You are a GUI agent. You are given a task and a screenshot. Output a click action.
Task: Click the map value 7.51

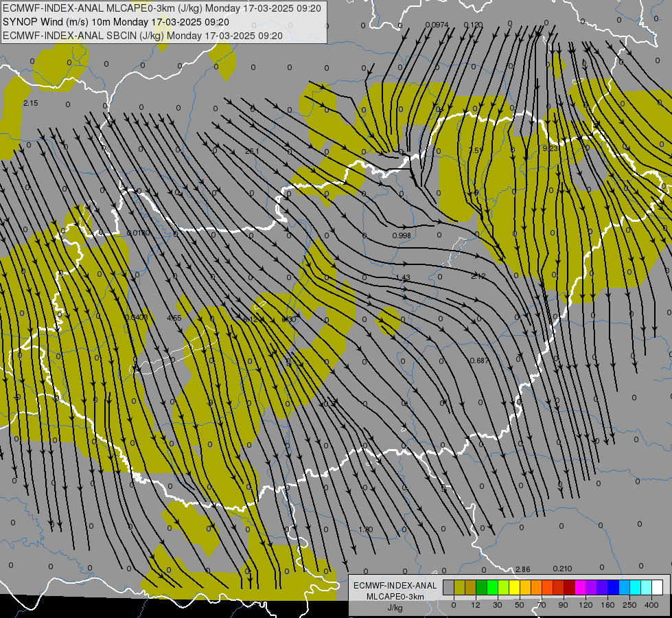[x=476, y=150]
